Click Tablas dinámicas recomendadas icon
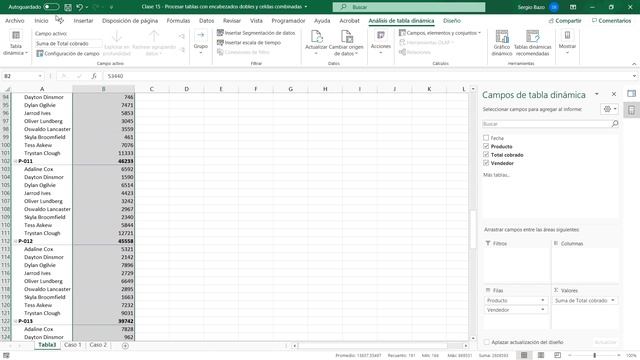This screenshot has width=640, height=360. (533, 37)
